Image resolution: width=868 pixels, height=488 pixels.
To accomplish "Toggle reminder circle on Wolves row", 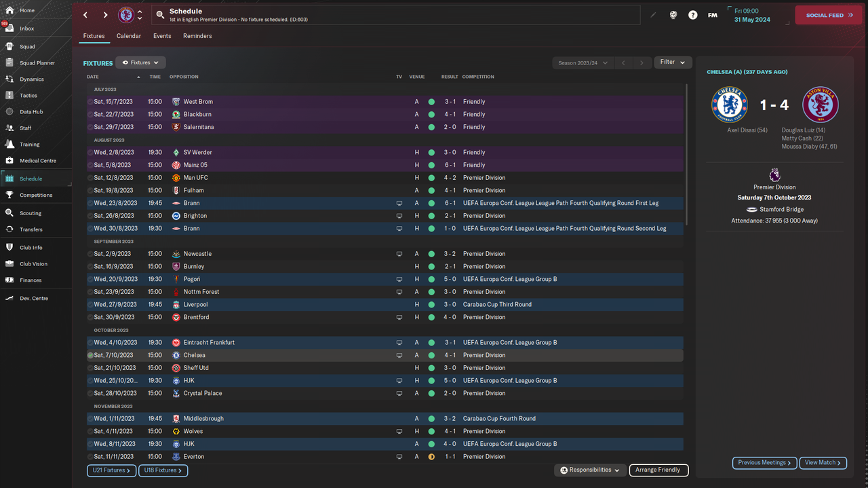I will [x=90, y=431].
